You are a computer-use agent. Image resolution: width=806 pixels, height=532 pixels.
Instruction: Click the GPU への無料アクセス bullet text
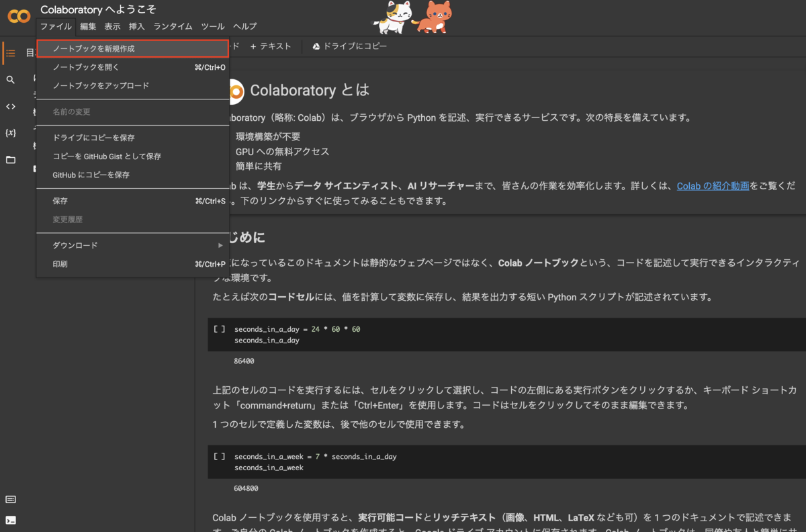pos(282,151)
